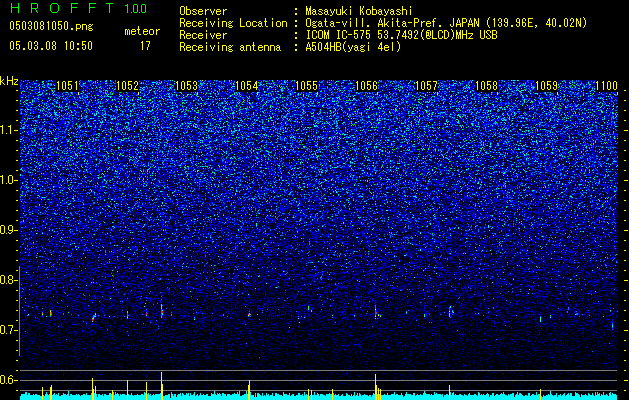Select the ICOM IC-575 receiver description
Viewport: 629px width, 400px height.
click(x=402, y=35)
